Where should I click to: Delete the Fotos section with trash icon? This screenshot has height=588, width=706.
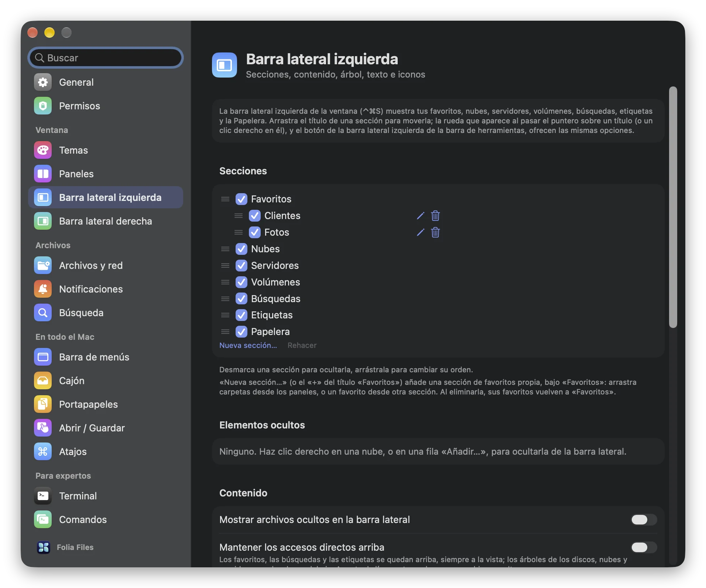435,232
